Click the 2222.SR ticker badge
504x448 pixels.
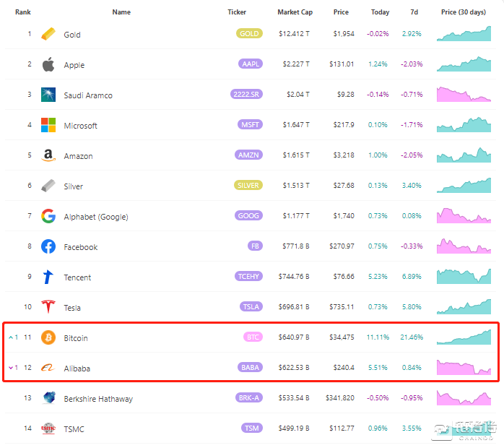pyautogui.click(x=246, y=94)
